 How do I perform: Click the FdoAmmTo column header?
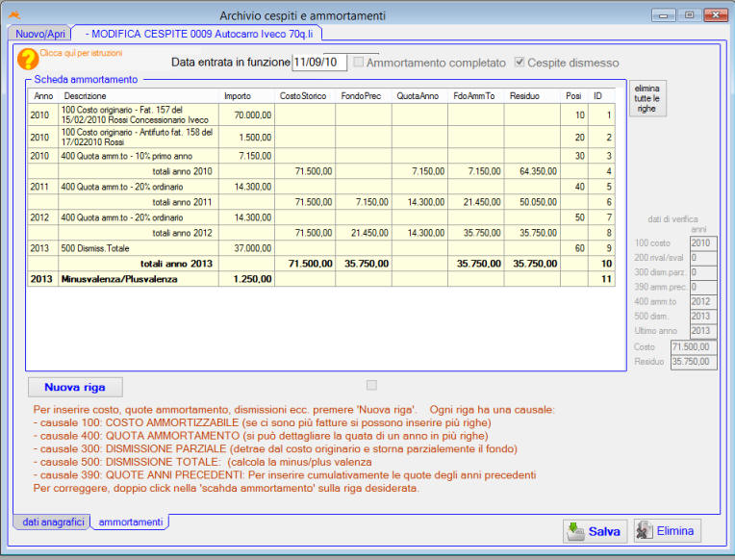click(x=476, y=95)
